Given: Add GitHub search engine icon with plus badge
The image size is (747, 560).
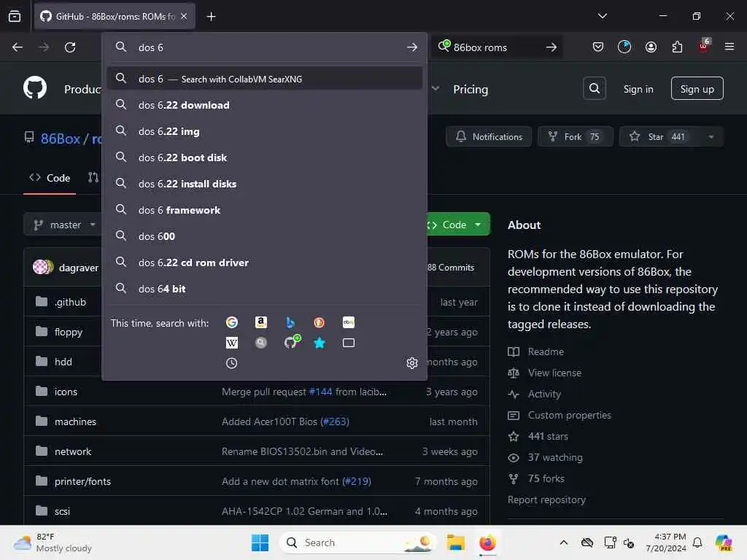Looking at the screenshot, I should [x=292, y=342].
